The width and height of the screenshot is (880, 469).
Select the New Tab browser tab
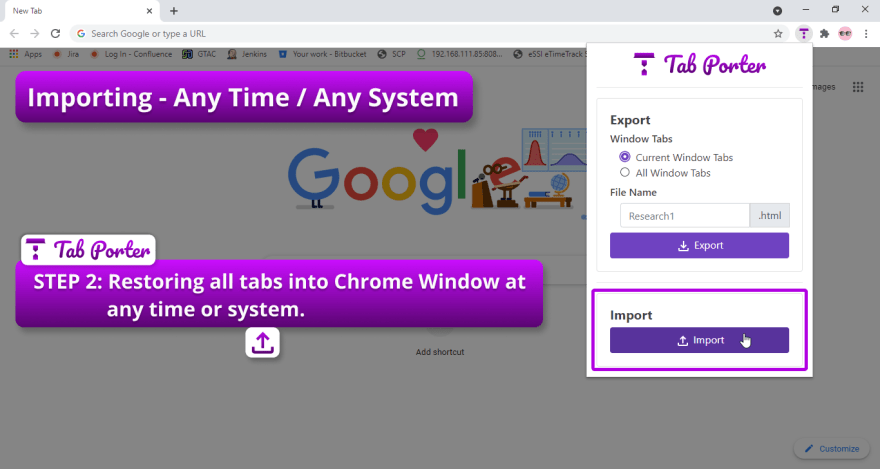point(80,11)
